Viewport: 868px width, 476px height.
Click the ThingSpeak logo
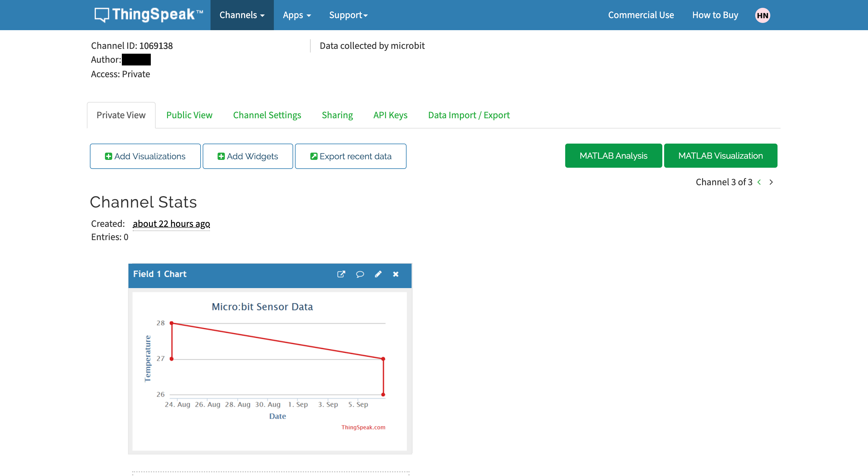[x=149, y=15]
